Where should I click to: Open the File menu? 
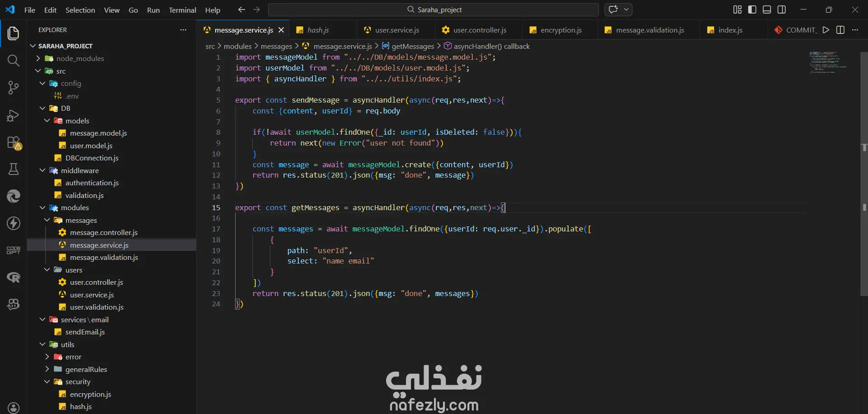point(30,10)
